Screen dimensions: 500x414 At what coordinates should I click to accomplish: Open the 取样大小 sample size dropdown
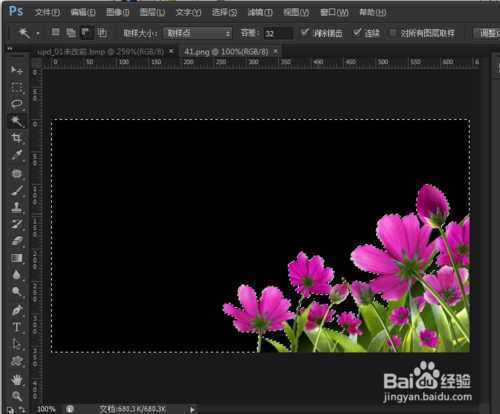coord(198,33)
